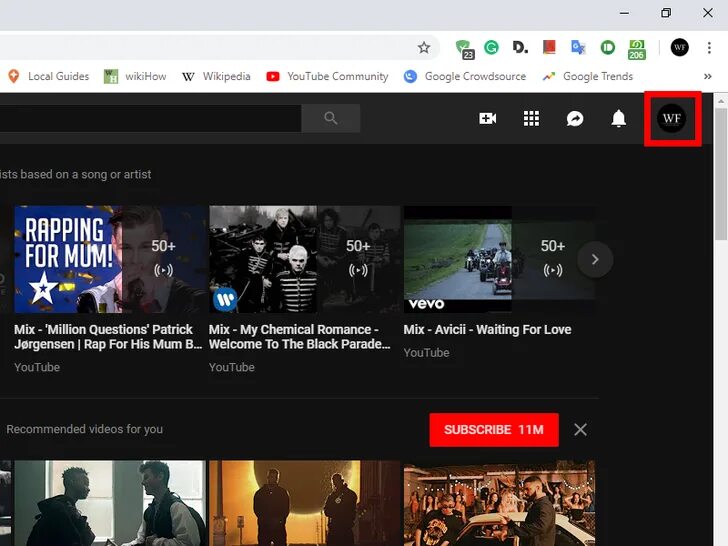Bookmark this page with the star icon
This screenshot has width=728, height=546.
(x=423, y=47)
